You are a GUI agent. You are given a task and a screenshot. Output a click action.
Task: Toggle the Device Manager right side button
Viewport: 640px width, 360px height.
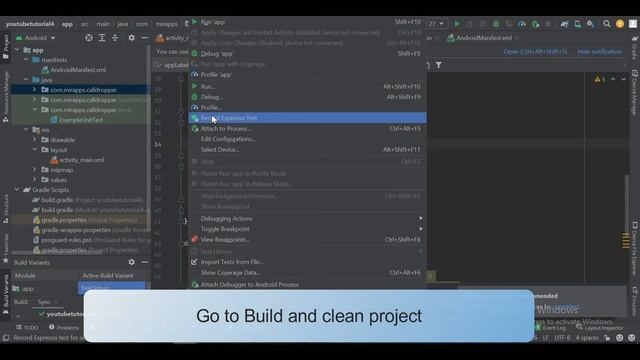635,92
